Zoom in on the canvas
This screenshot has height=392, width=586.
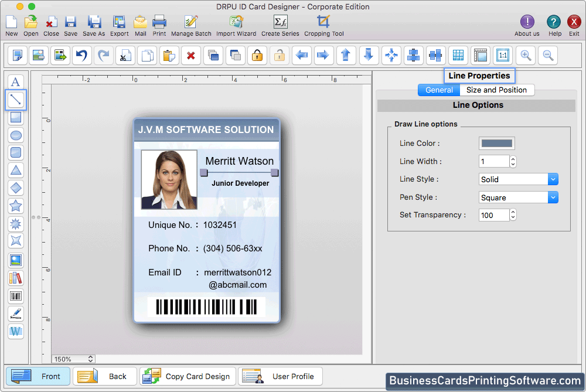tap(526, 56)
